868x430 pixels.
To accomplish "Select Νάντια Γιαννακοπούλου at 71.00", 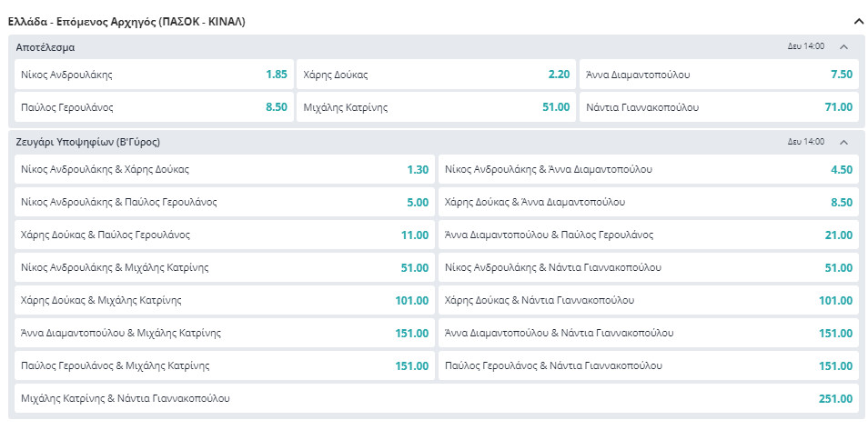I will (x=720, y=107).
